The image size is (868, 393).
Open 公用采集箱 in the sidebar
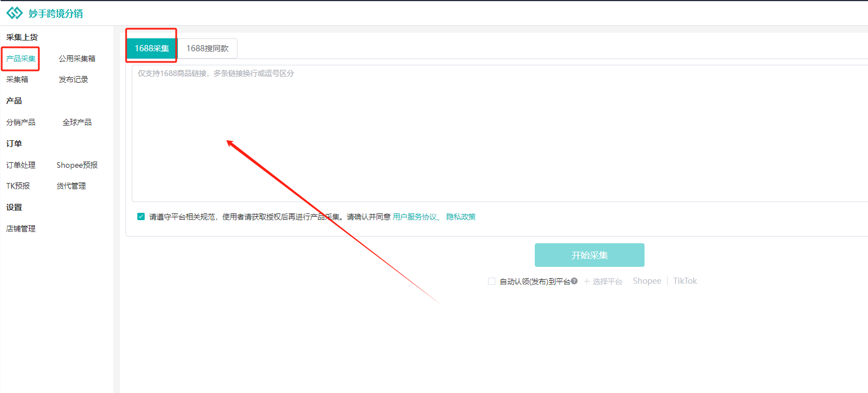coord(77,58)
